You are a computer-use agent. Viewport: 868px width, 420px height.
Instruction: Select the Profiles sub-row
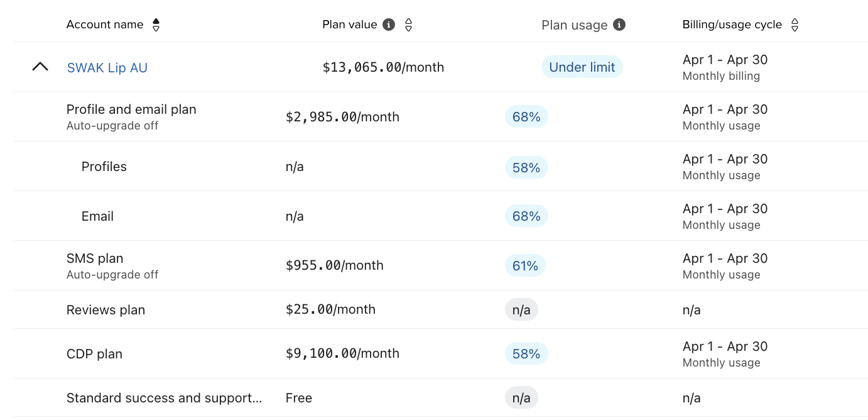coord(104,167)
